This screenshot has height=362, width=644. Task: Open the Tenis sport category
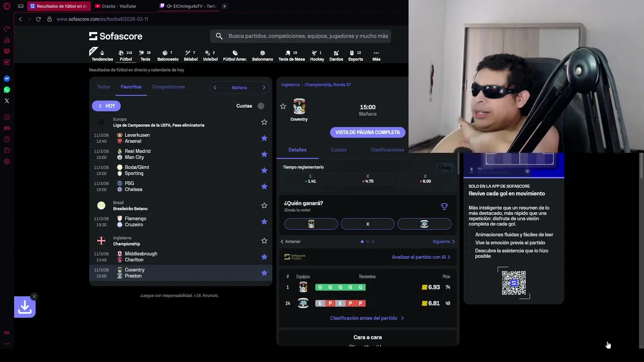(x=145, y=56)
